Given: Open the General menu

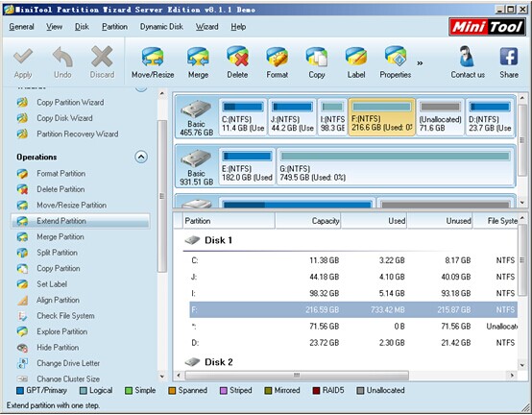Looking at the screenshot, I should [21, 27].
